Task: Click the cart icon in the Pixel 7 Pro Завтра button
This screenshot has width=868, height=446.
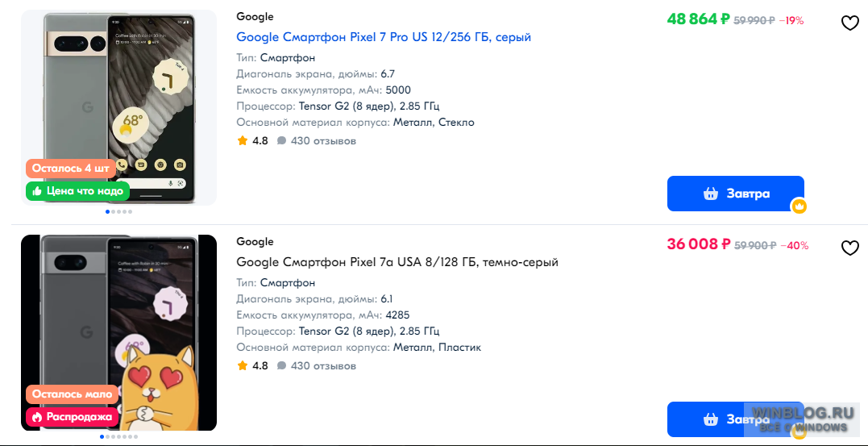Action: coord(711,194)
